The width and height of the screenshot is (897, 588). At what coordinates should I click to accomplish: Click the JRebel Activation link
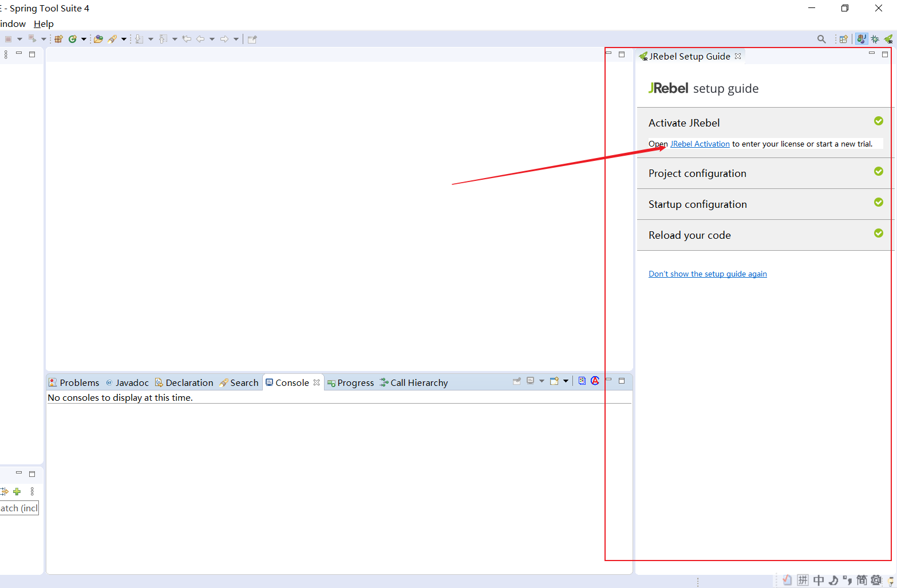point(700,144)
